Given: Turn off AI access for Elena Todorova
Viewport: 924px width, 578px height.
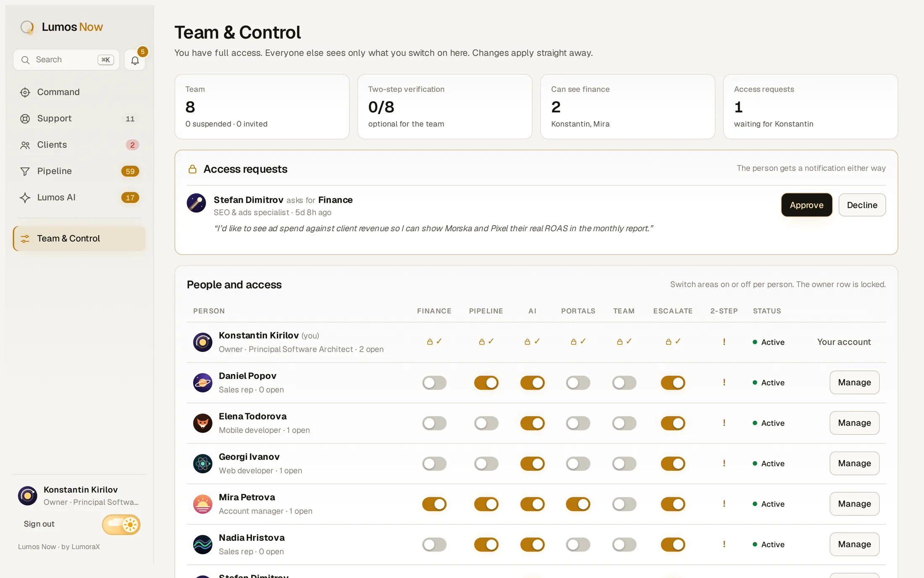Looking at the screenshot, I should tap(533, 423).
